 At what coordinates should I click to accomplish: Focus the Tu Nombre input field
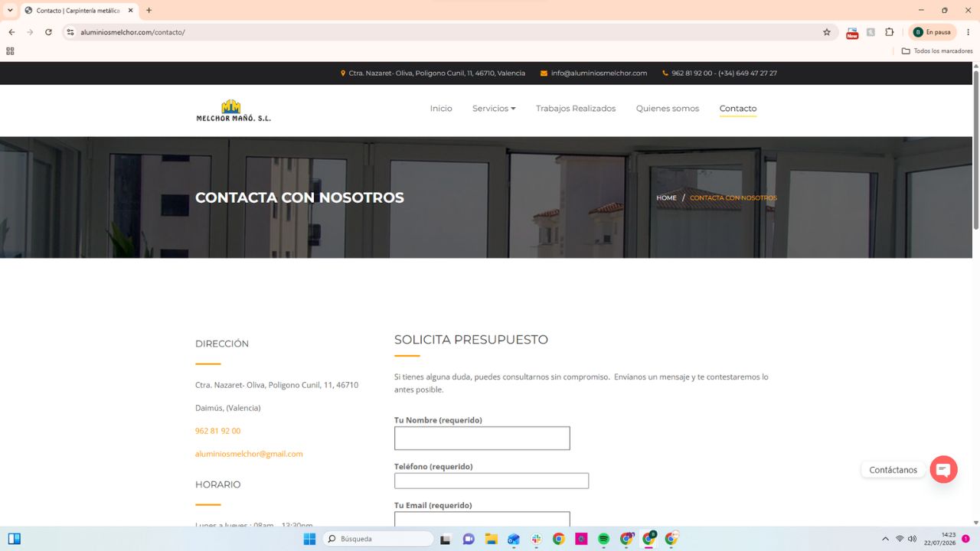(x=482, y=439)
